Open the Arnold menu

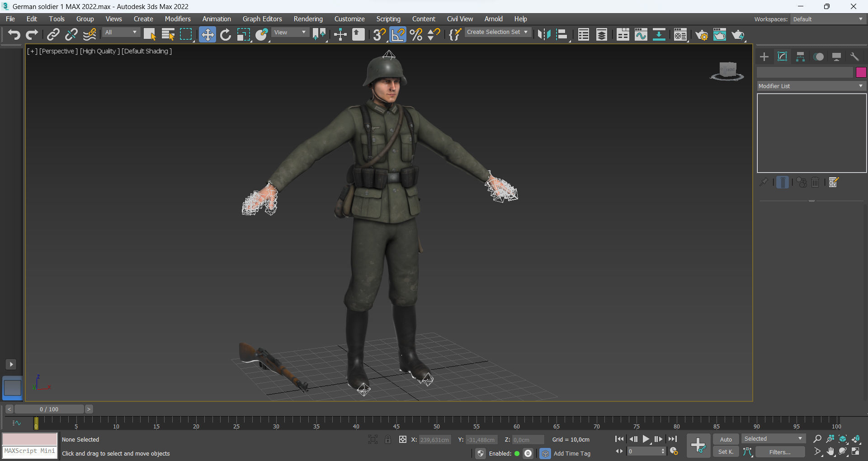point(494,19)
